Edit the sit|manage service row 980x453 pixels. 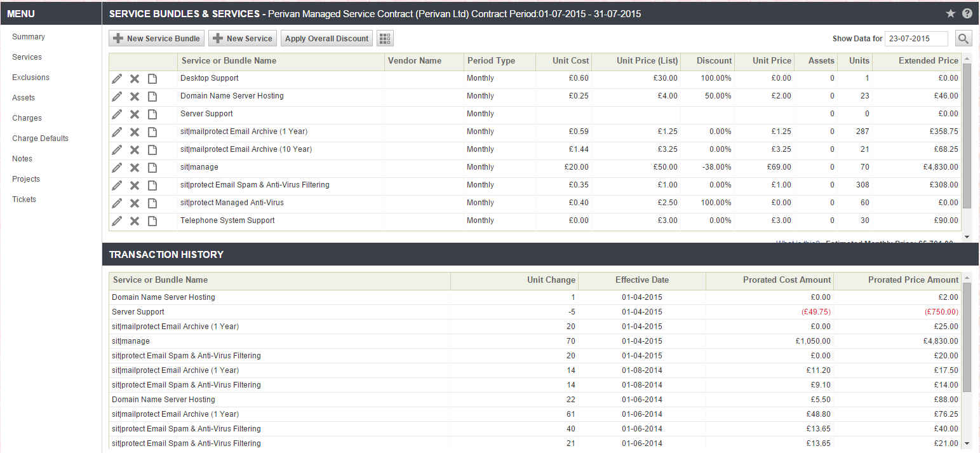117,168
